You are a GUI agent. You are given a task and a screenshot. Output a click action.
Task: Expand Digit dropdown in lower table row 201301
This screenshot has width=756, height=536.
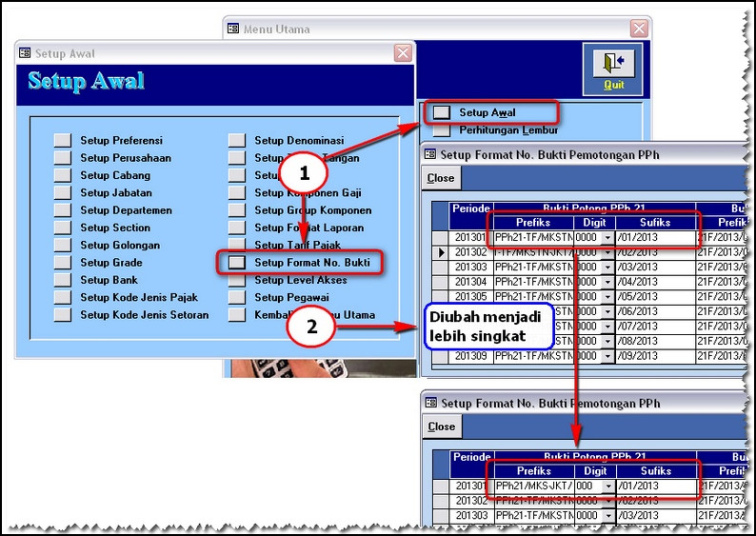pyautogui.click(x=608, y=486)
